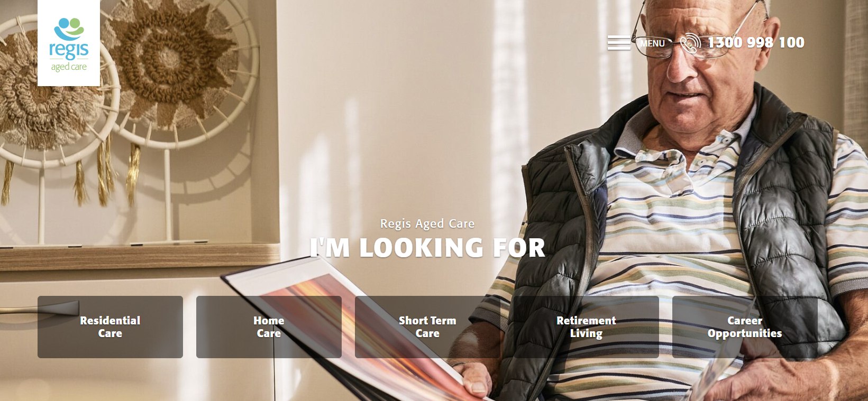Viewport: 868px width, 401px height.
Task: Go to Retirement Living
Action: 586,327
